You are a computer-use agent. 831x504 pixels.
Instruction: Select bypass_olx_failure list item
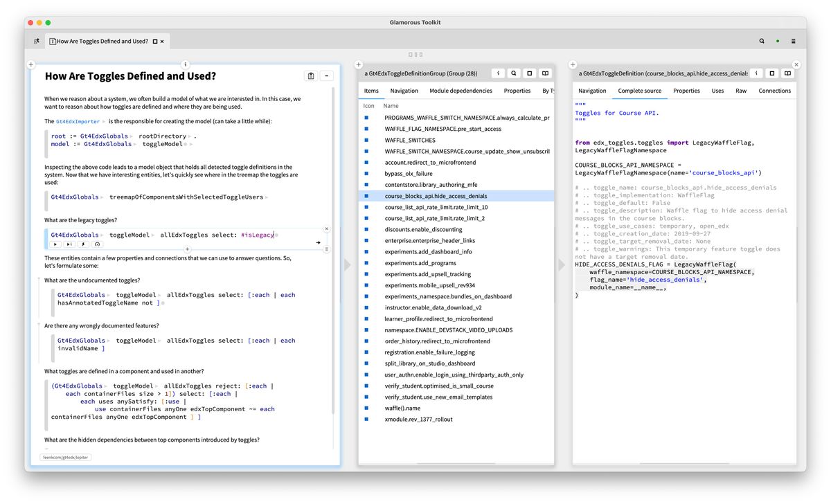[x=456, y=174]
